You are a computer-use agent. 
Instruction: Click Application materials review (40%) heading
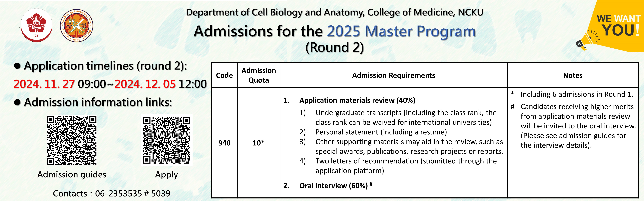pyautogui.click(x=357, y=100)
